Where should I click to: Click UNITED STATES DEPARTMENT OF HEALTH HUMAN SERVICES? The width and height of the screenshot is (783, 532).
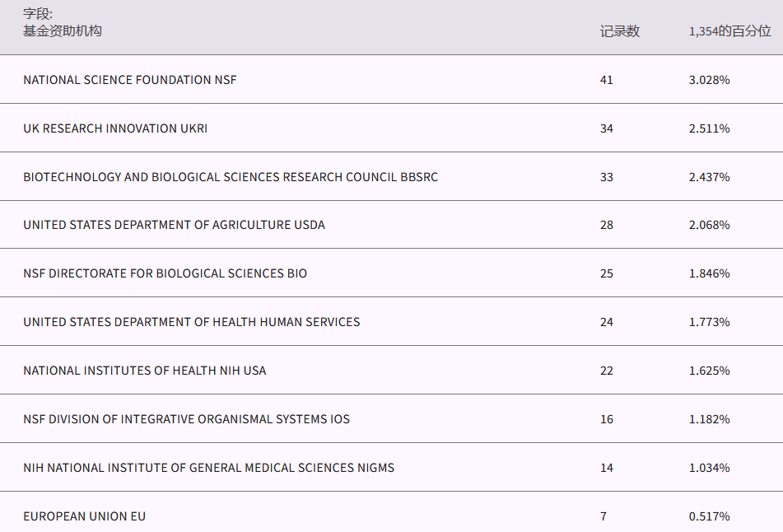pyautogui.click(x=192, y=322)
